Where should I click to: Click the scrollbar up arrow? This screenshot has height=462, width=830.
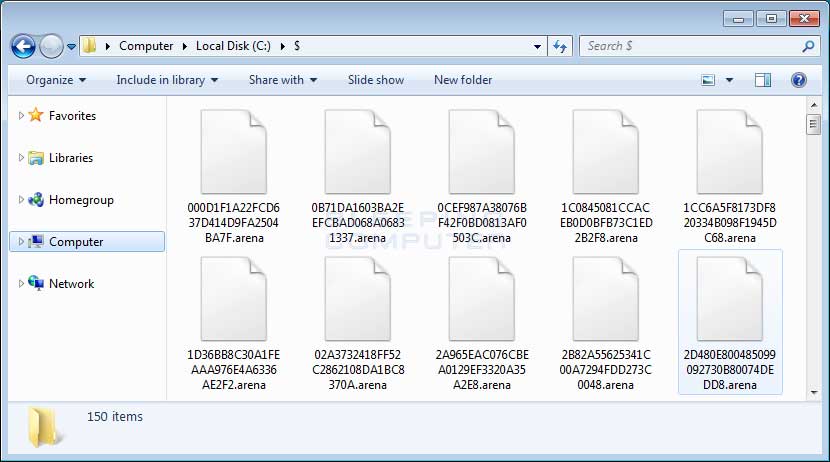pyautogui.click(x=814, y=105)
